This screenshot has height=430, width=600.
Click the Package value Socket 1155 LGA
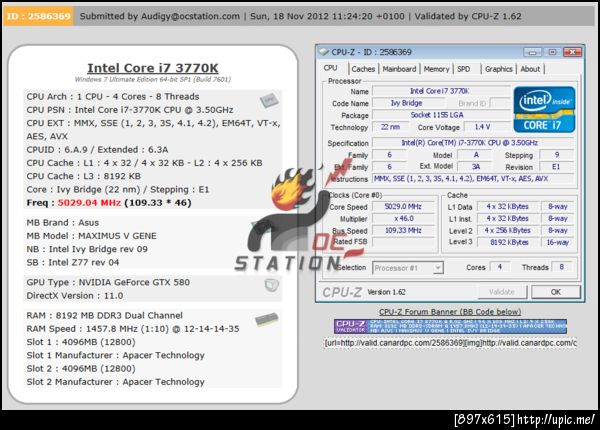coord(440,115)
